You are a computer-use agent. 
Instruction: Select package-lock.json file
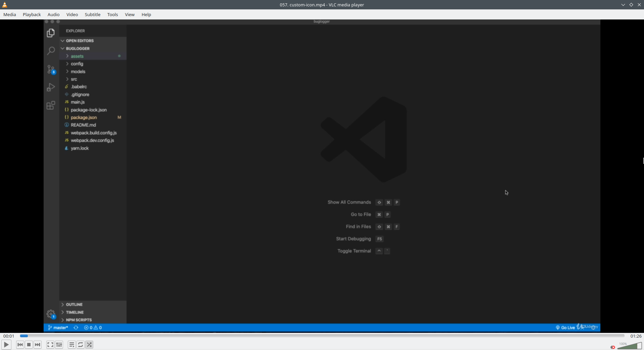click(x=93, y=110)
